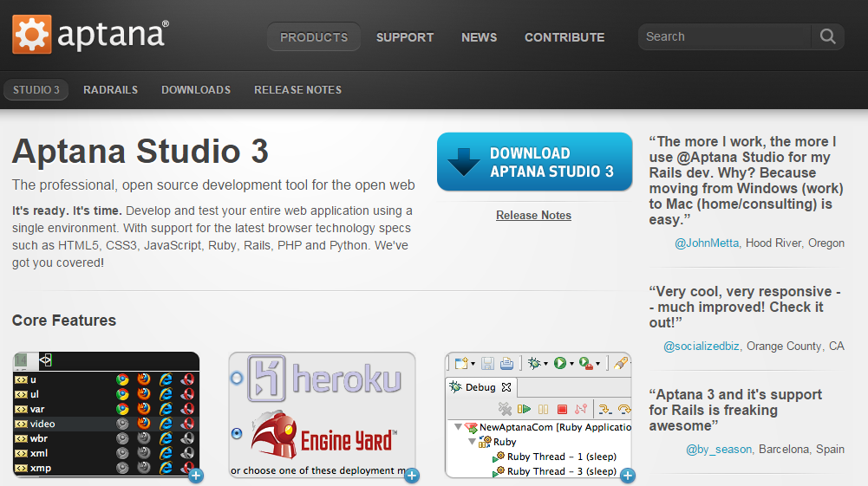The width and height of the screenshot is (868, 486).
Task: Click the Internet Explorer icon in var row
Action: click(x=166, y=409)
